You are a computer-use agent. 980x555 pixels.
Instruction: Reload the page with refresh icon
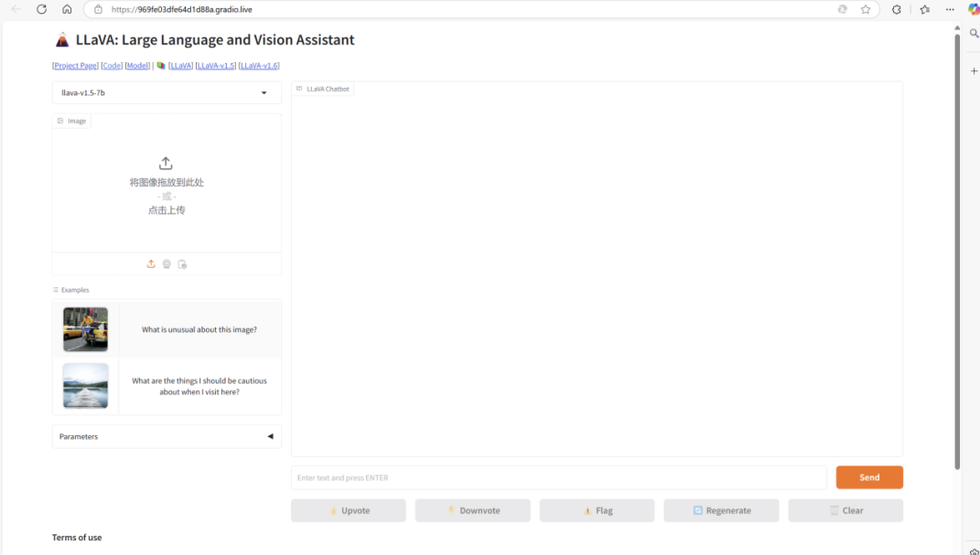[41, 9]
